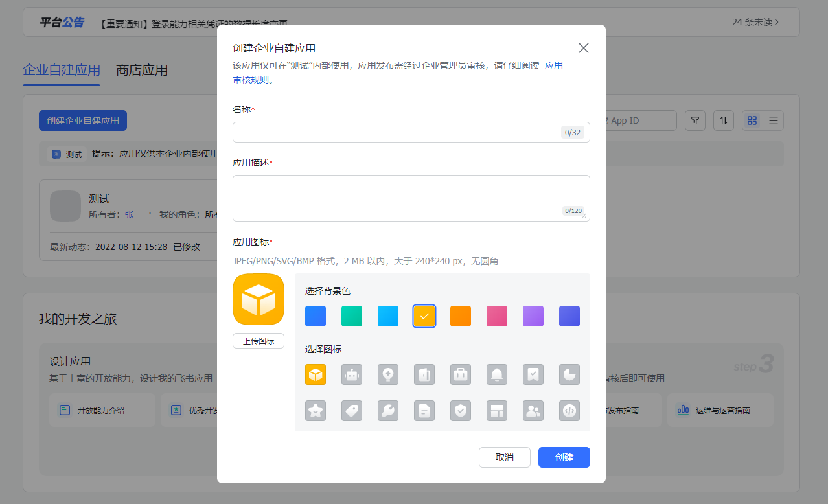This screenshot has width=828, height=504.
Task: Open the sort order button
Action: click(x=724, y=120)
